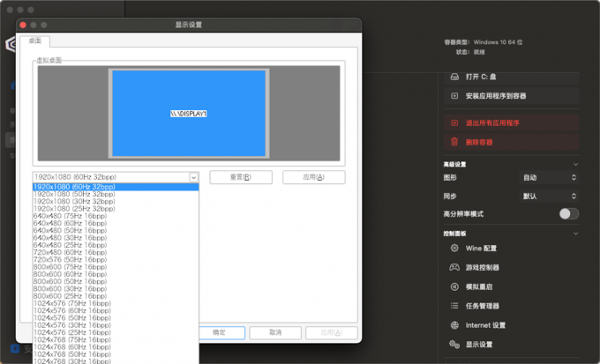Select 1024x576 (30Hz 16bpp) option

click(x=116, y=325)
